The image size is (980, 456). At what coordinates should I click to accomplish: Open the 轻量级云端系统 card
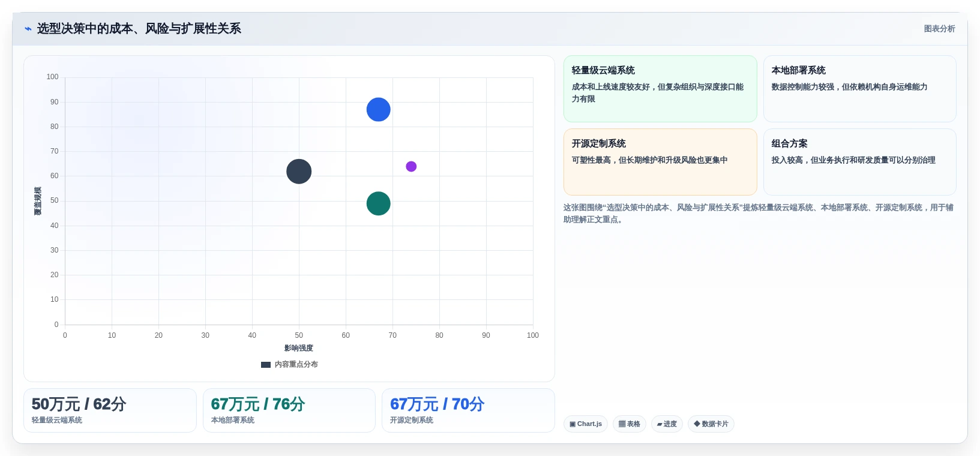(x=660, y=89)
